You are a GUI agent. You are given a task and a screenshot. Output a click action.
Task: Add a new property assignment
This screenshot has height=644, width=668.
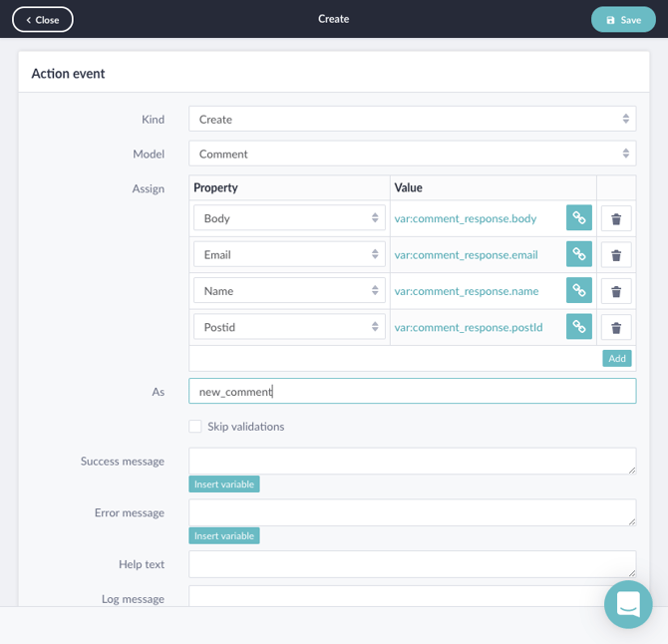point(617,358)
